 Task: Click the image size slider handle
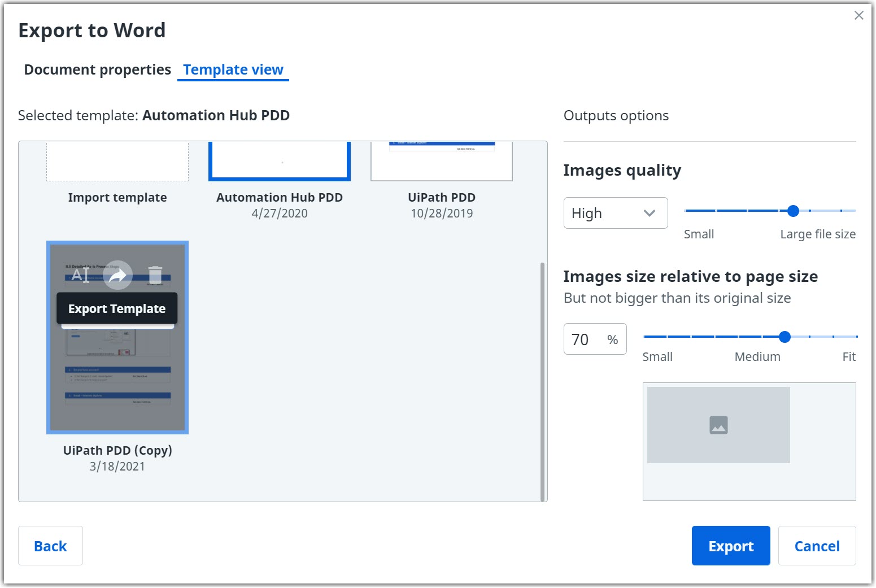click(x=785, y=337)
